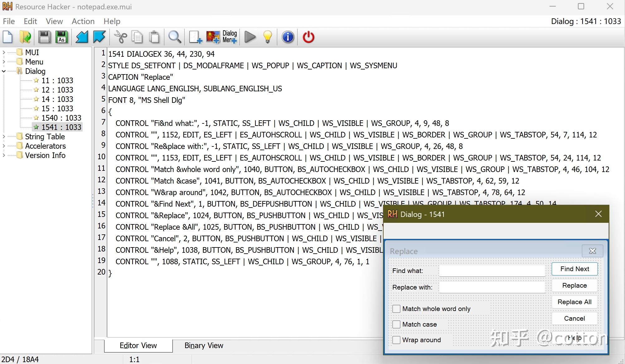625x364 pixels.
Task: Paste using the clipboard toolbar icon
Action: click(x=154, y=37)
